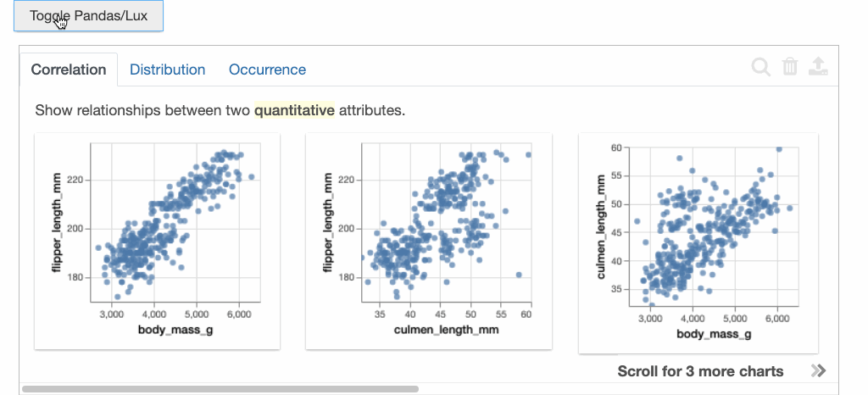Click culmen_length_mm x-axis label in middle chart
Screen dimensions: 868x395
coord(447,330)
